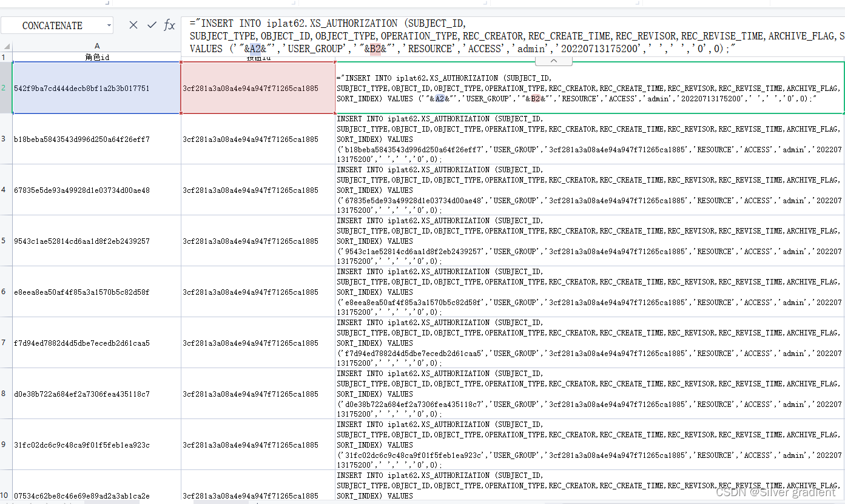Select INSERT statement cell for d0e38b72 row

pos(590,394)
